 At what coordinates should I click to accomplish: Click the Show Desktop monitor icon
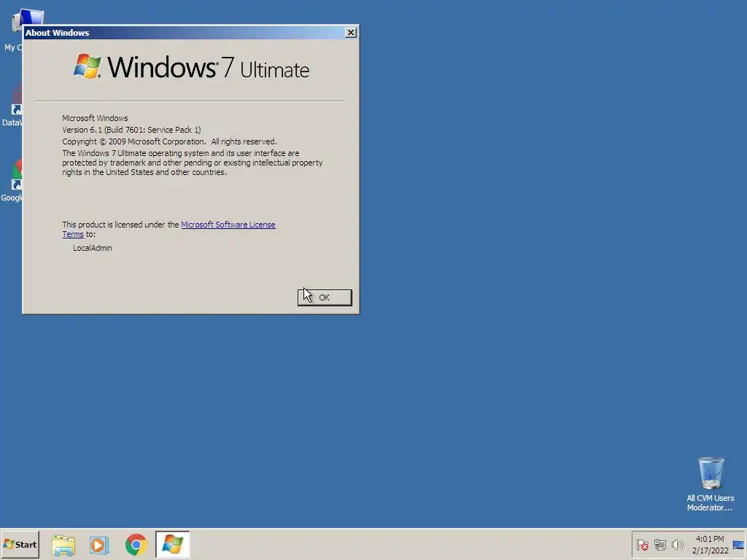pyautogui.click(x=738, y=545)
